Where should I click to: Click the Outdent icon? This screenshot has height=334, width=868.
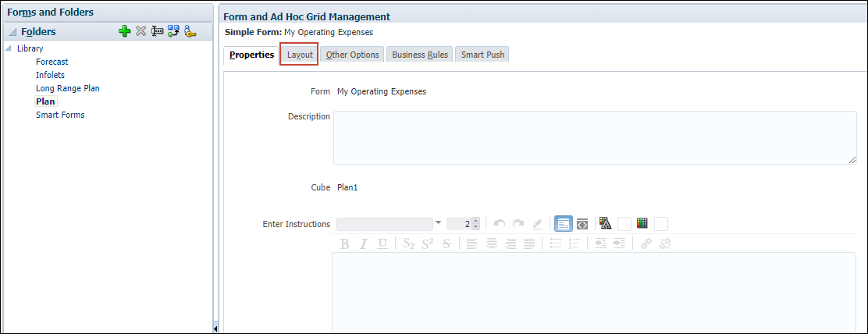click(600, 243)
